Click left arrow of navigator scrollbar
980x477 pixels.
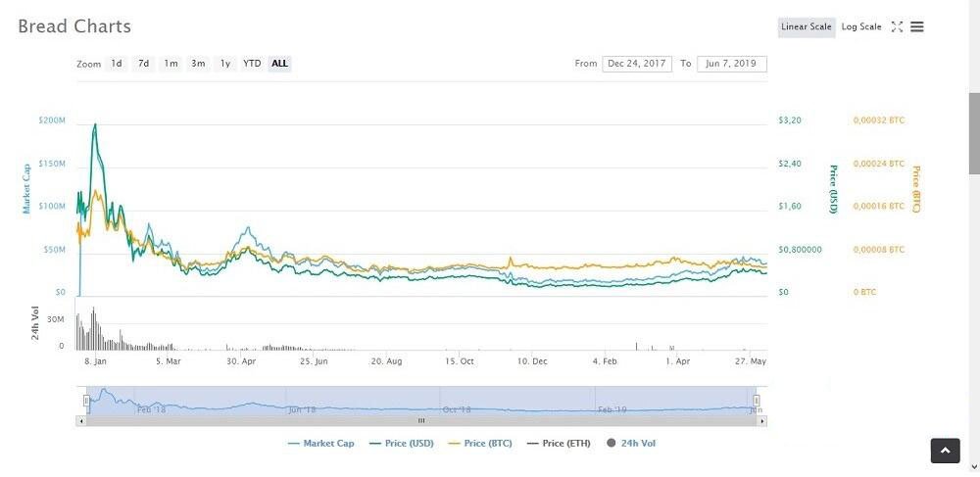[80, 421]
